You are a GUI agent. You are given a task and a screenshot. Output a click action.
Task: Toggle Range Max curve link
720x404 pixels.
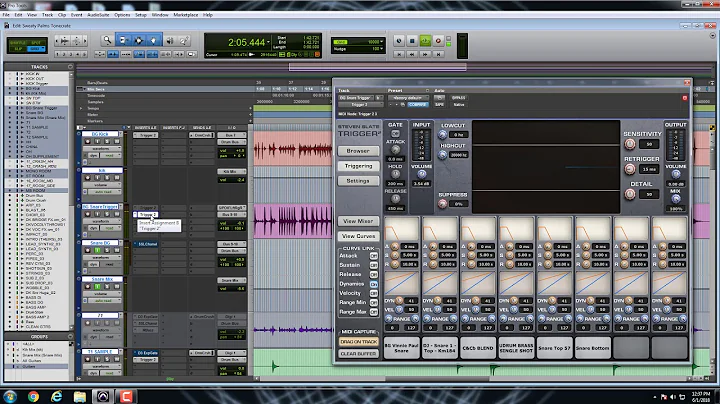coord(374,312)
